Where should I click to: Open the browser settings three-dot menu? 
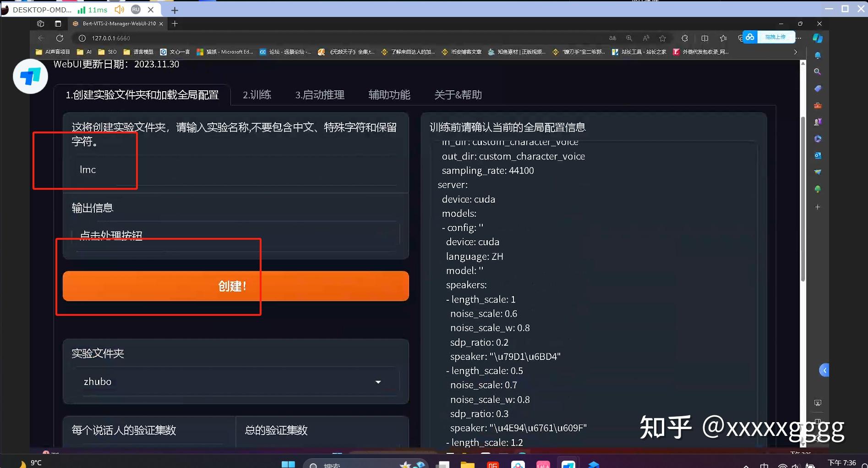pyautogui.click(x=799, y=38)
